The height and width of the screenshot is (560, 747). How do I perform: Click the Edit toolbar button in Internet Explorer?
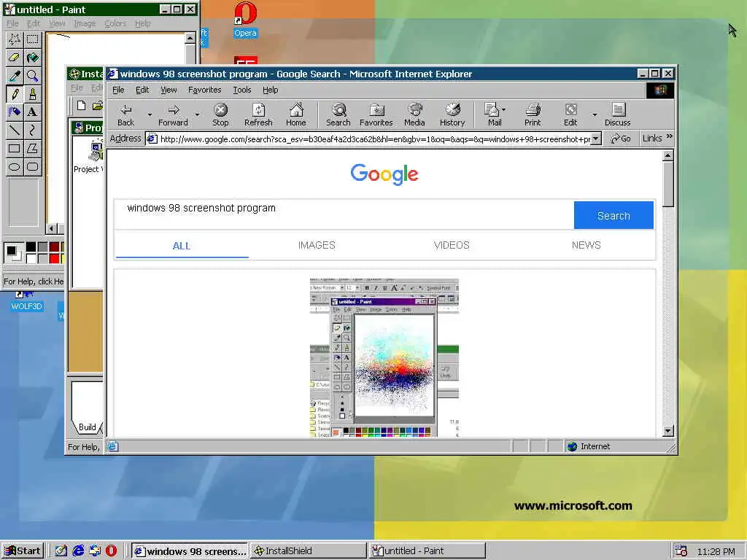(x=570, y=114)
